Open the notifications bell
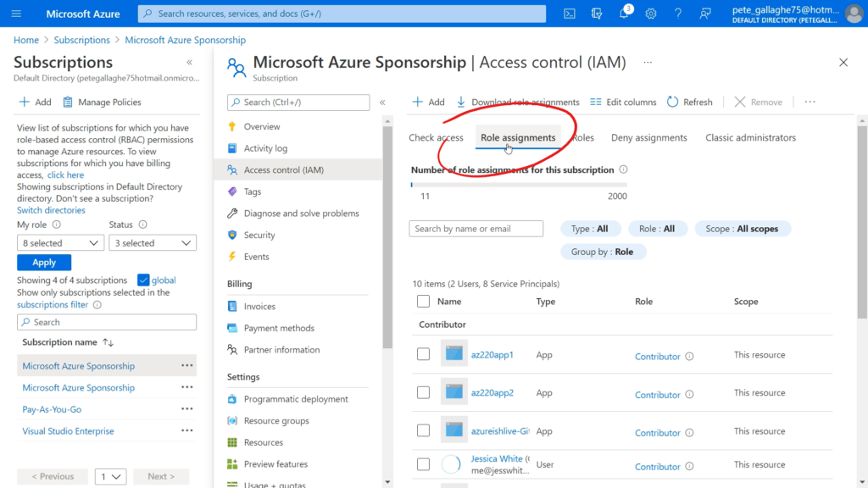The height and width of the screenshot is (488, 868). 624,14
